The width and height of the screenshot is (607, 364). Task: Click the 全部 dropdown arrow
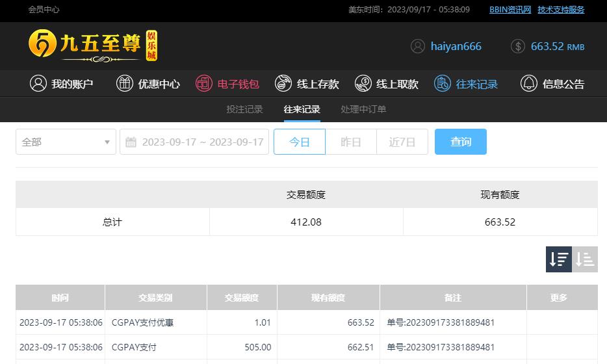[107, 142]
